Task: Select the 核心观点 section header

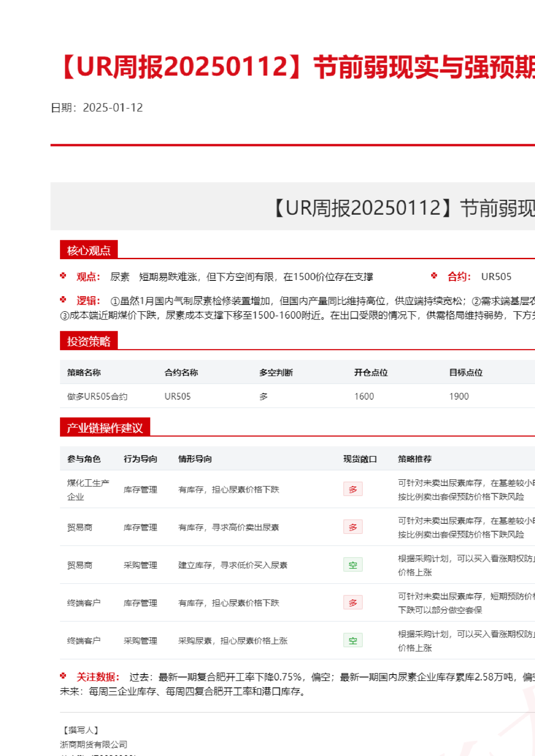Action: coord(89,250)
